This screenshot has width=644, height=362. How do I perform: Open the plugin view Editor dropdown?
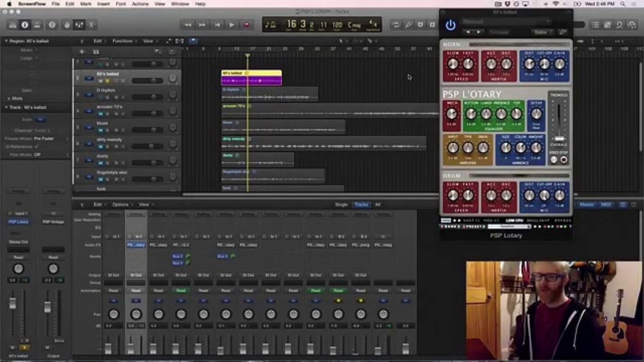[542, 32]
